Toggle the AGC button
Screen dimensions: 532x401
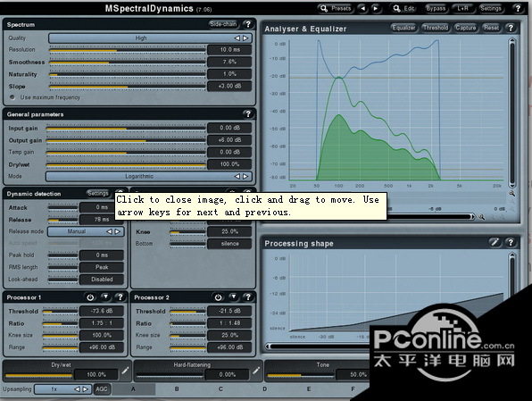point(102,389)
